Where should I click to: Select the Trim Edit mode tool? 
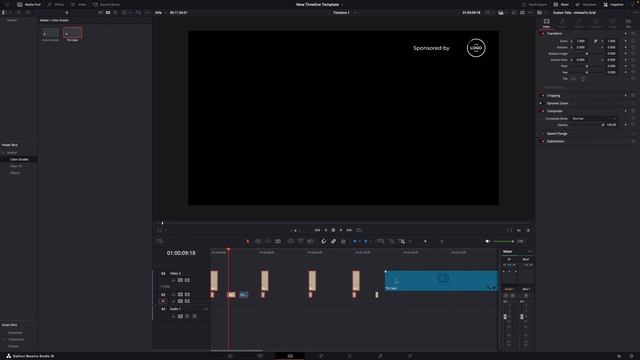[258, 241]
